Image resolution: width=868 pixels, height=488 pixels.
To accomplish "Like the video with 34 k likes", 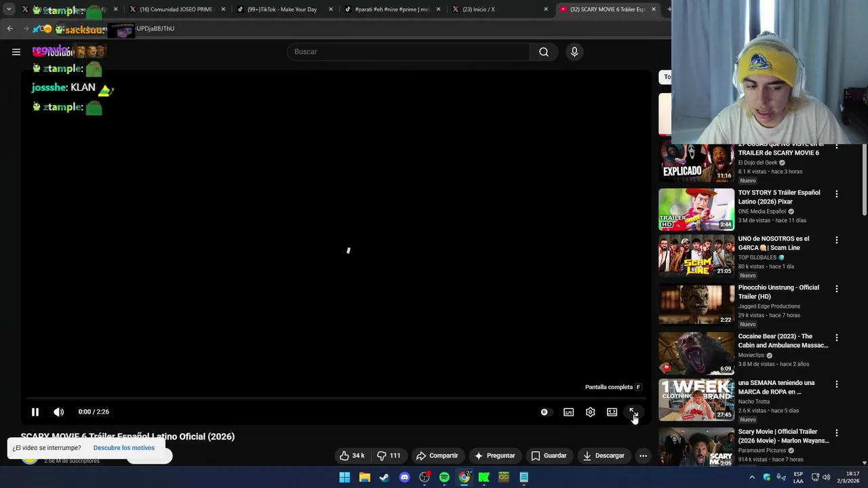I will click(x=353, y=455).
